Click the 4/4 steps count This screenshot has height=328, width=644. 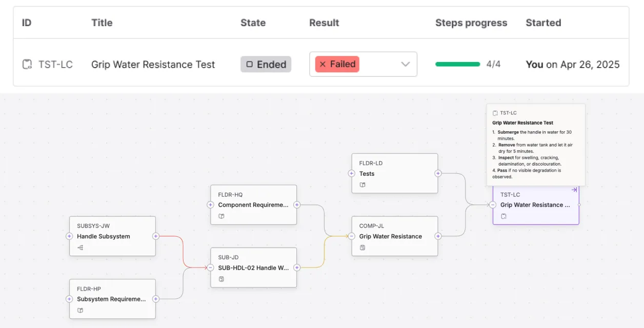click(493, 64)
